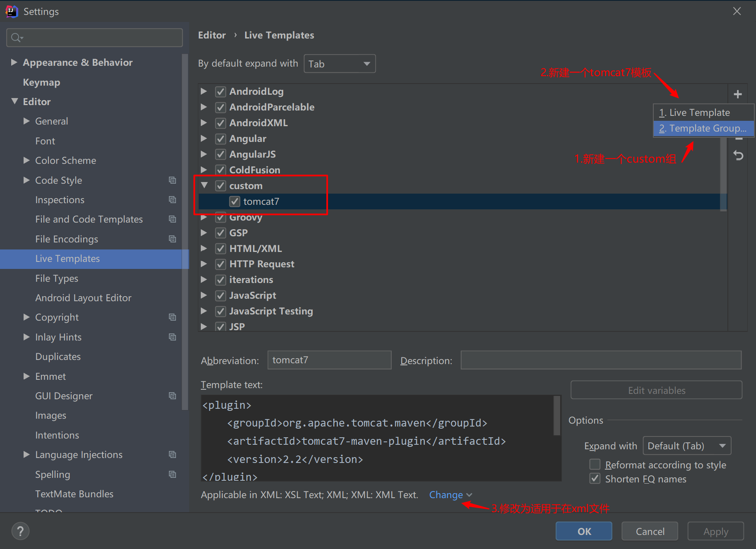Select the tomcat7 template row
The height and width of the screenshot is (549, 756).
coord(463,201)
